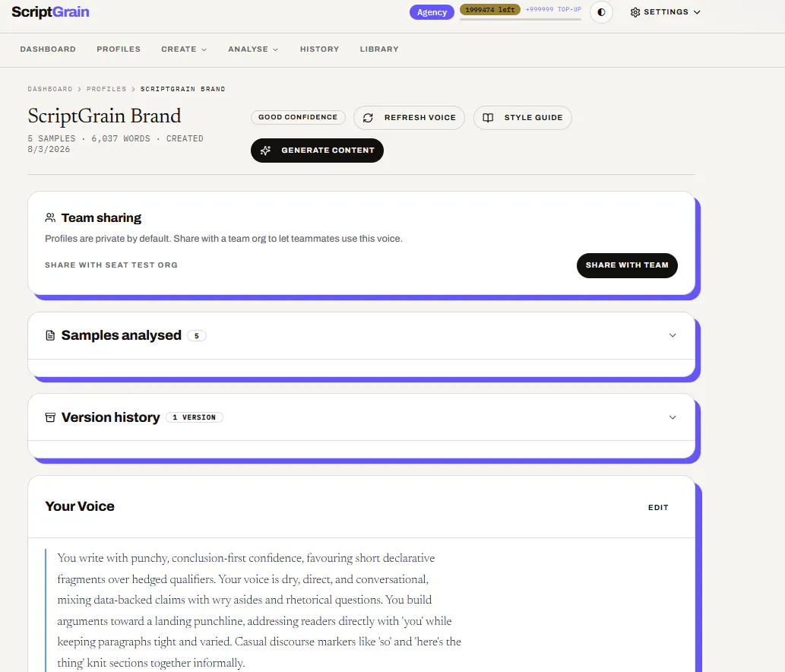Click the credits usage progress bar

[x=521, y=20]
